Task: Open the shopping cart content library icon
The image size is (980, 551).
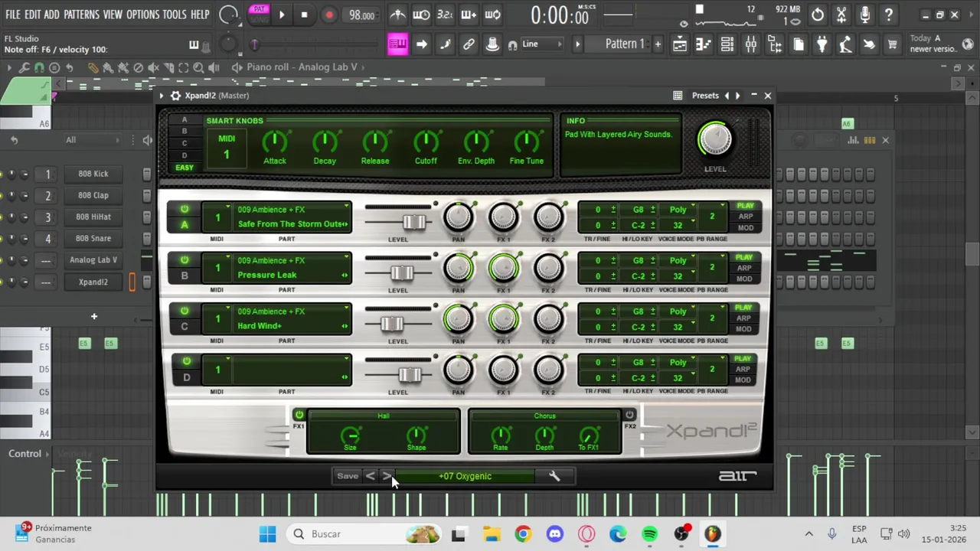Action: [x=892, y=44]
